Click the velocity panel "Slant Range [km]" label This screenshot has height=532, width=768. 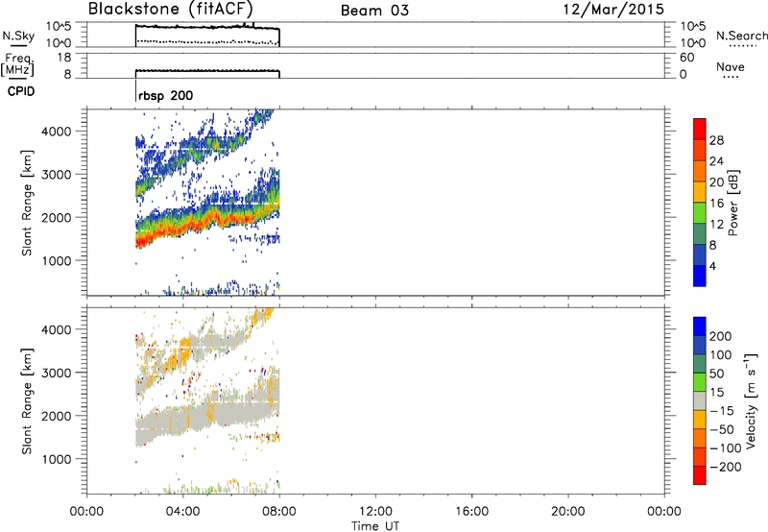[x=27, y=400]
